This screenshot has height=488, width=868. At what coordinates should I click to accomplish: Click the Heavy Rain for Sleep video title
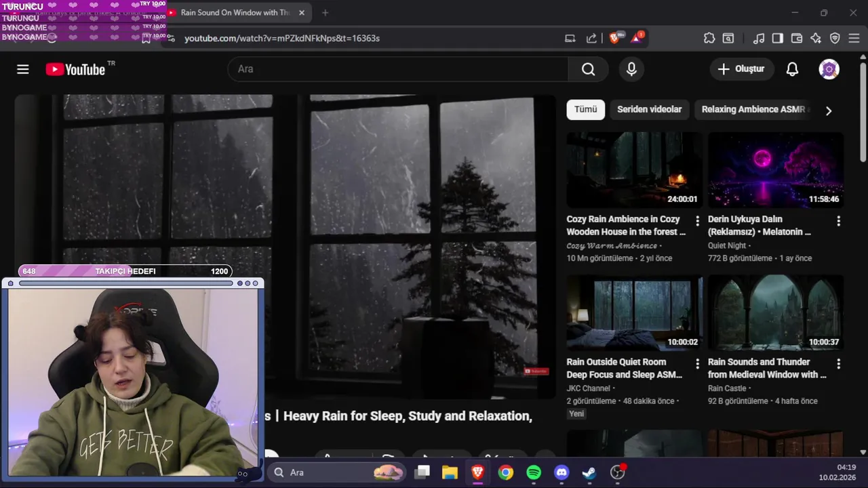[x=399, y=415]
